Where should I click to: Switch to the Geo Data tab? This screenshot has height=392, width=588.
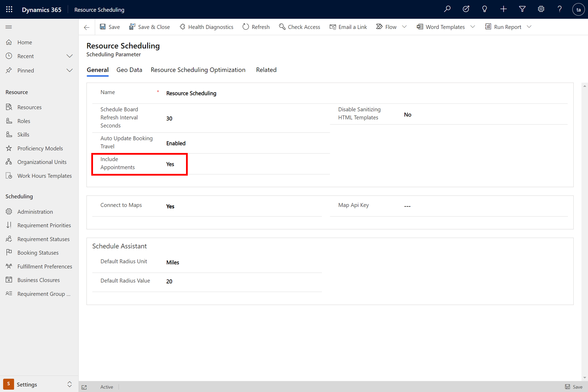(129, 70)
